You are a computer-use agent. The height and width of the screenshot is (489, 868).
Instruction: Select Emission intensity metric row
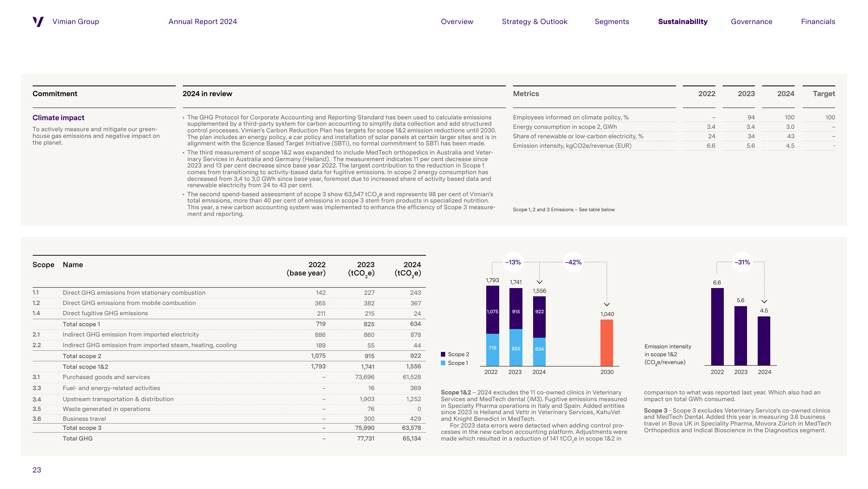674,146
